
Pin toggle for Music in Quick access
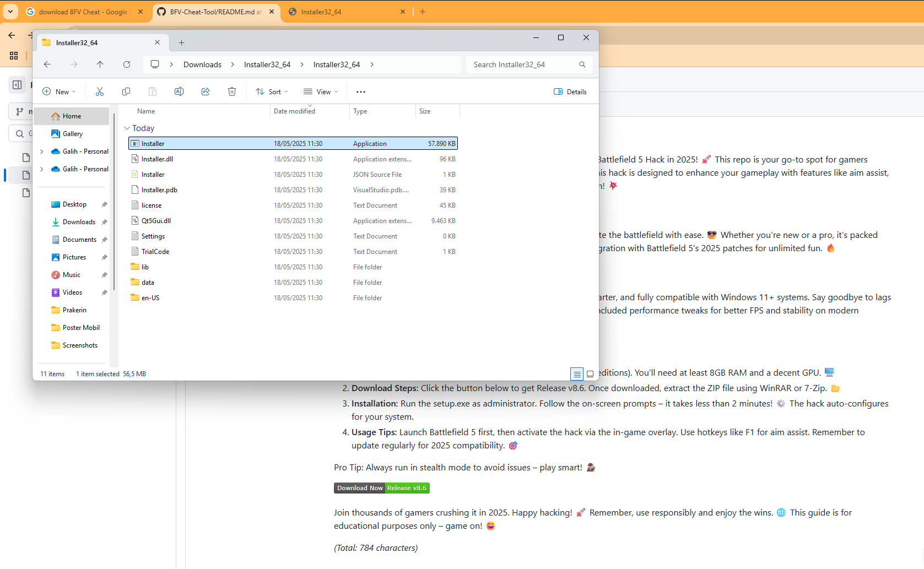coord(104,275)
